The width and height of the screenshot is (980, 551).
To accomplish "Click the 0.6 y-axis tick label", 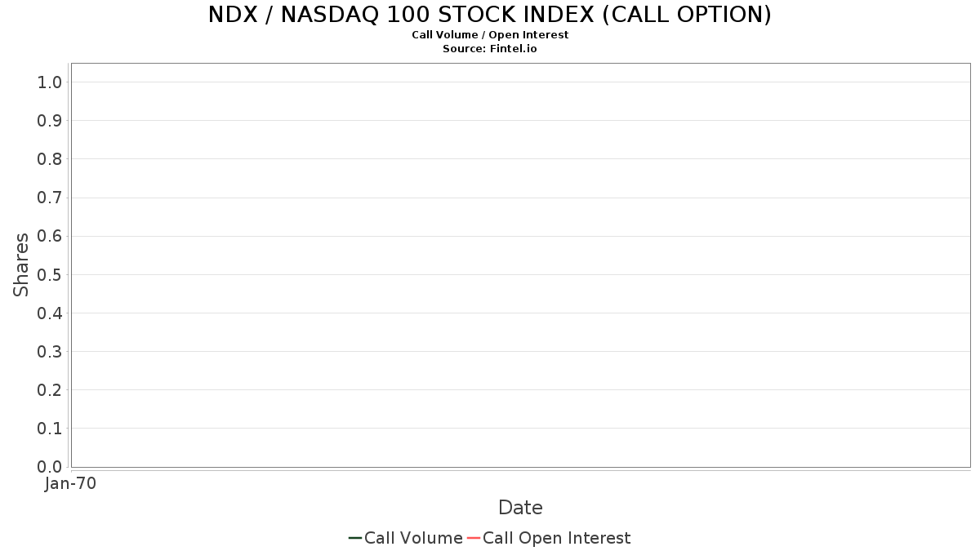I will point(50,236).
